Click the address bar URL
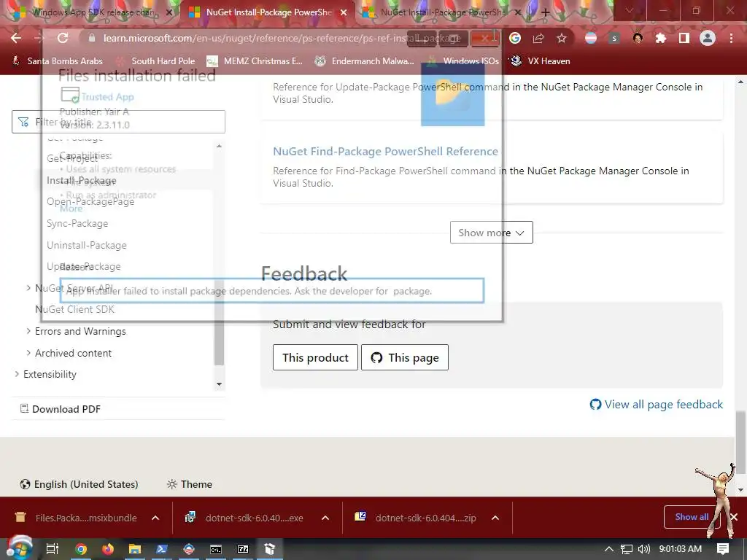This screenshot has width=747, height=560. coord(282,38)
